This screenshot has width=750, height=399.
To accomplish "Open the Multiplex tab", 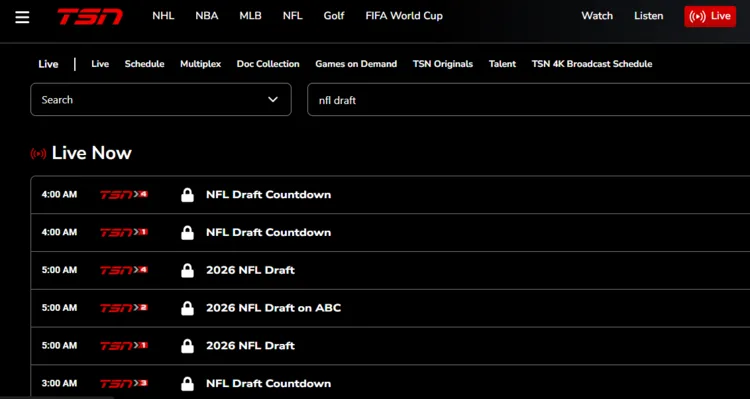I will tap(200, 64).
